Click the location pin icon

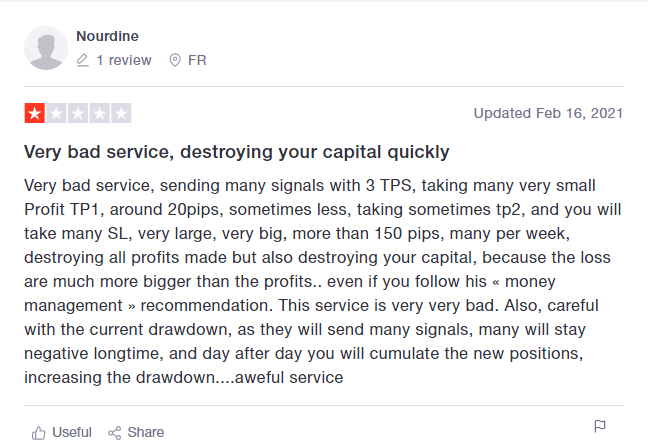coord(175,60)
